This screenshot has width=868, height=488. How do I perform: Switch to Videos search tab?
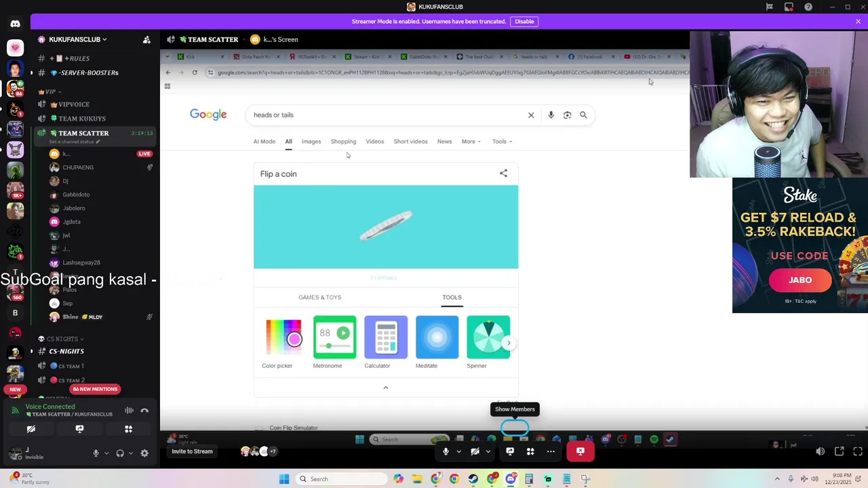375,142
